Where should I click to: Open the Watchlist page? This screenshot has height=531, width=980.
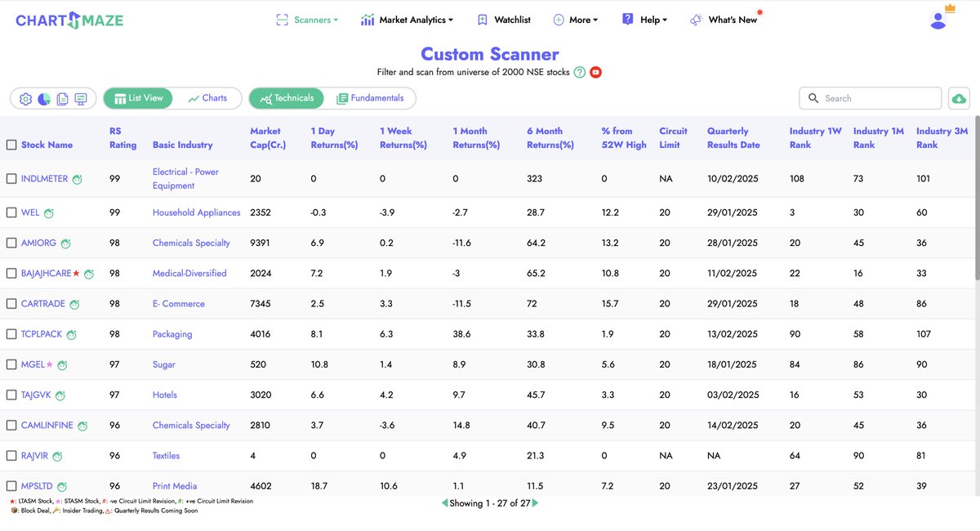tap(504, 20)
